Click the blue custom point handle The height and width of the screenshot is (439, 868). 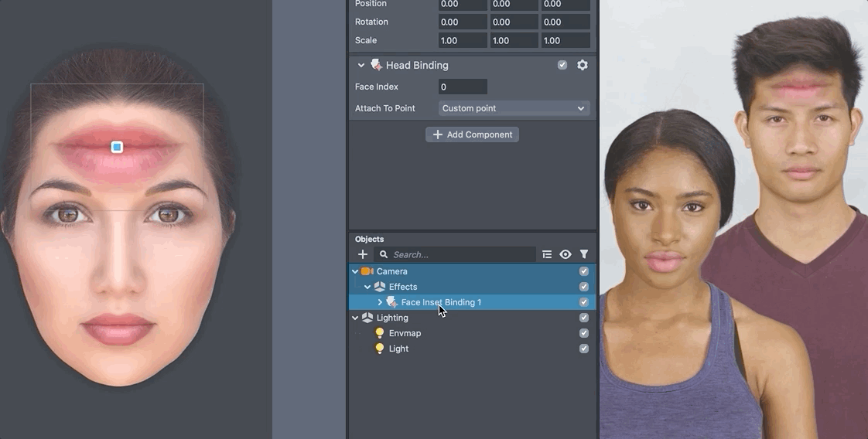(117, 147)
